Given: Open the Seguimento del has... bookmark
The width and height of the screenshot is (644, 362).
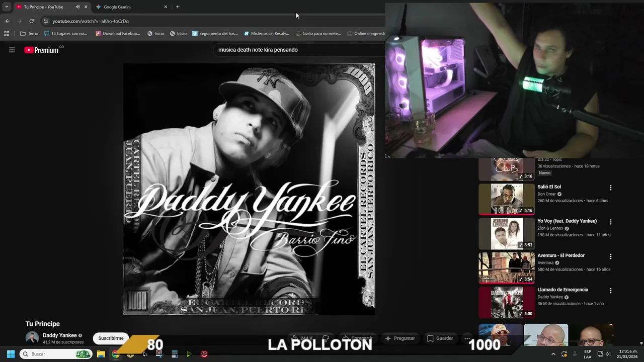Looking at the screenshot, I should [x=215, y=34].
